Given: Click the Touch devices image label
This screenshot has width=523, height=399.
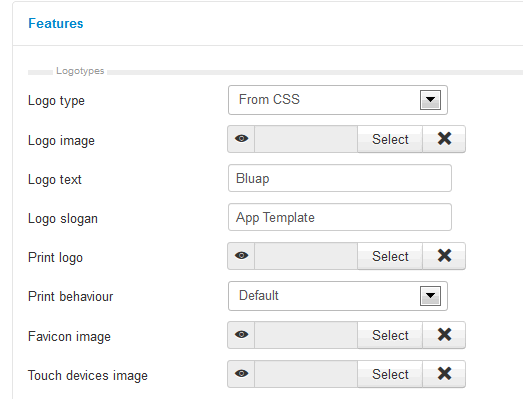Looking at the screenshot, I should tap(88, 376).
